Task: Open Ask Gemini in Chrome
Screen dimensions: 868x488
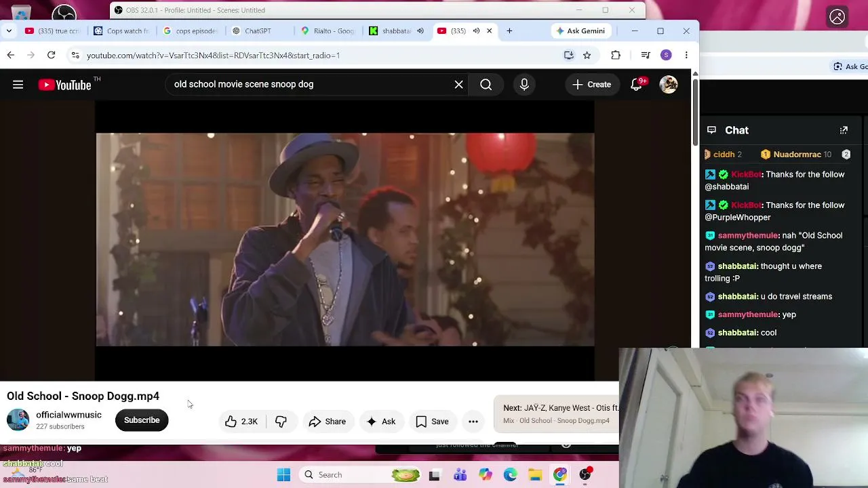Action: tap(580, 30)
